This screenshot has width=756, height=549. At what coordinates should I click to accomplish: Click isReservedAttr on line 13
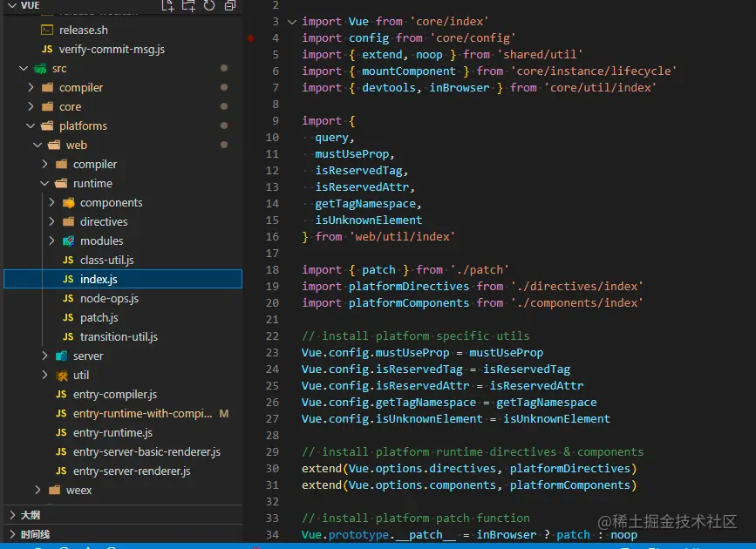[362, 187]
